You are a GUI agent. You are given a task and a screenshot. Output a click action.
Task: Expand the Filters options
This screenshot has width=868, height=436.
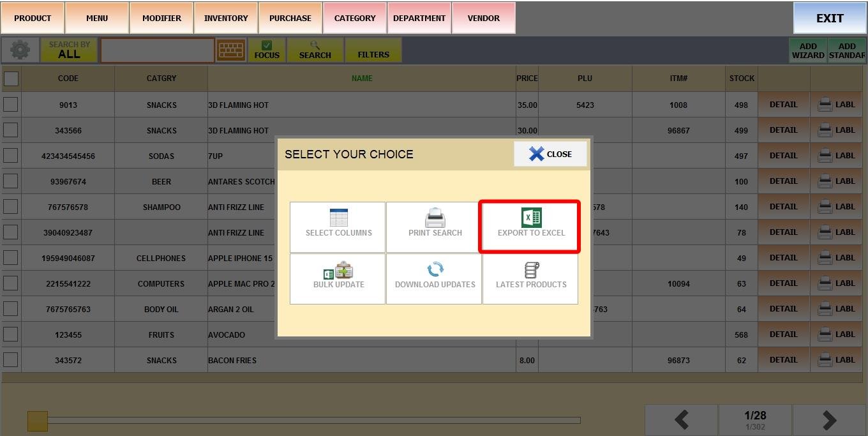pyautogui.click(x=373, y=50)
